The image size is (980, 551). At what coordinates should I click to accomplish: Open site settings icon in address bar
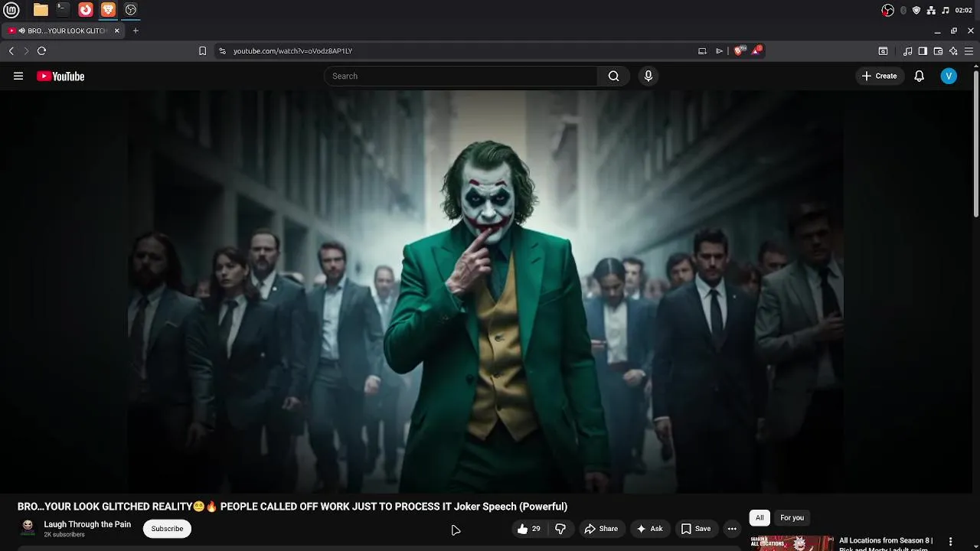coord(222,51)
